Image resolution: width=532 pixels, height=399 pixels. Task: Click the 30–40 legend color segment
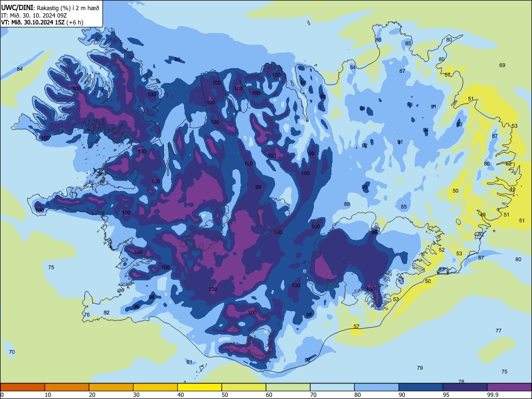155,387
